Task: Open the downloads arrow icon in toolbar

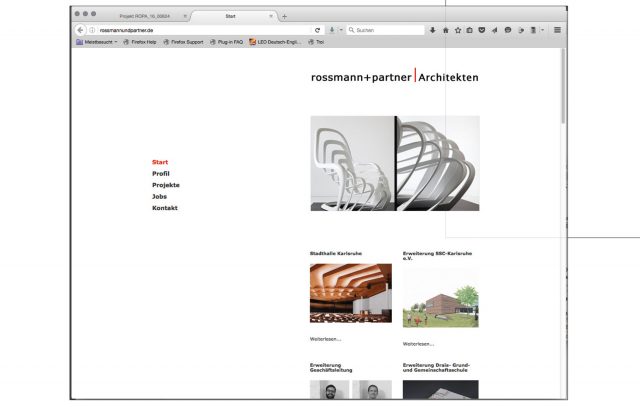Action: [x=433, y=30]
